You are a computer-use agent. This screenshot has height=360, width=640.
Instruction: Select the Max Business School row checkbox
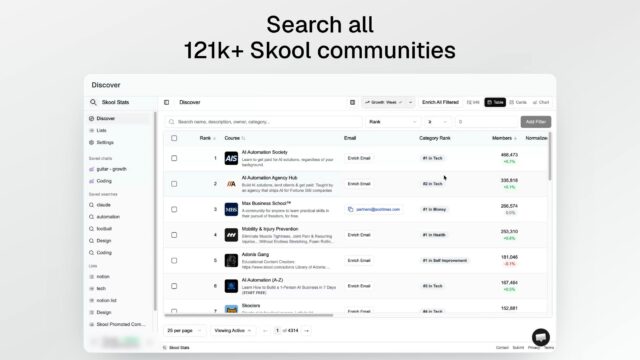(174, 209)
